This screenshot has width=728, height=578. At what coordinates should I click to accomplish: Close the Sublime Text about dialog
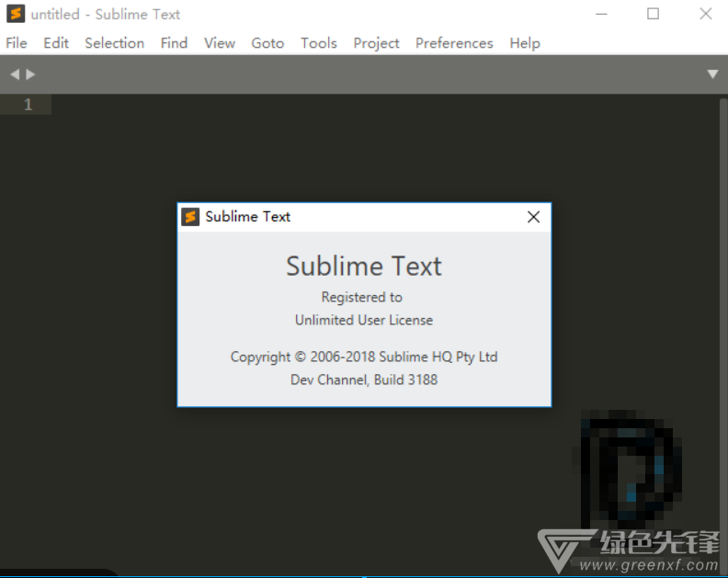533,217
